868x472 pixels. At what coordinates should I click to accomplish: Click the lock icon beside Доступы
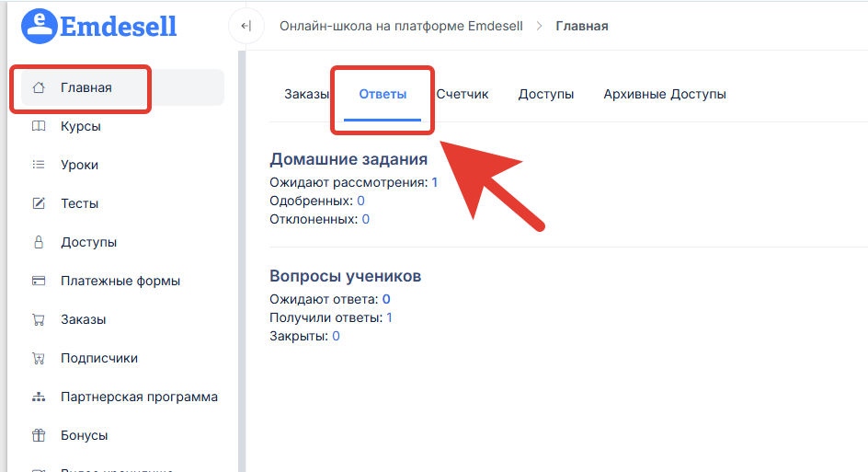(x=39, y=243)
